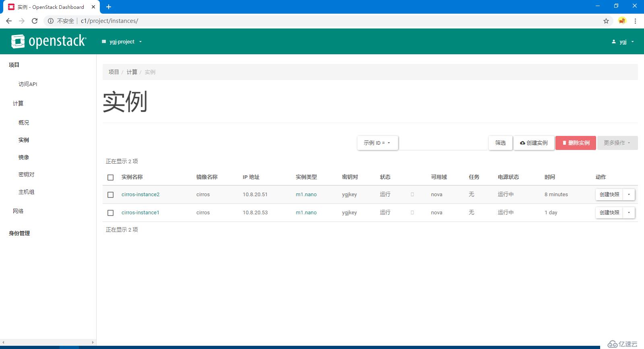Open the site security info icon
The height and width of the screenshot is (349, 644).
51,21
